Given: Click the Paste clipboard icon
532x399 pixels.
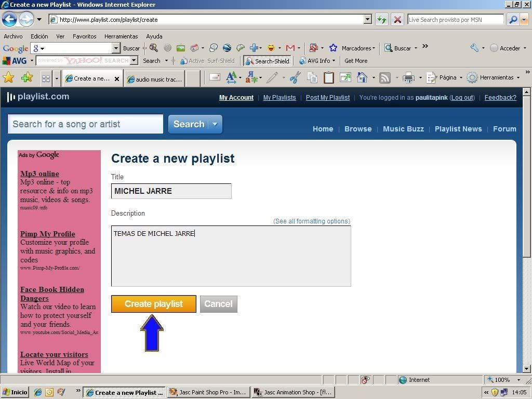Looking at the screenshot, I should pyautogui.click(x=328, y=78).
